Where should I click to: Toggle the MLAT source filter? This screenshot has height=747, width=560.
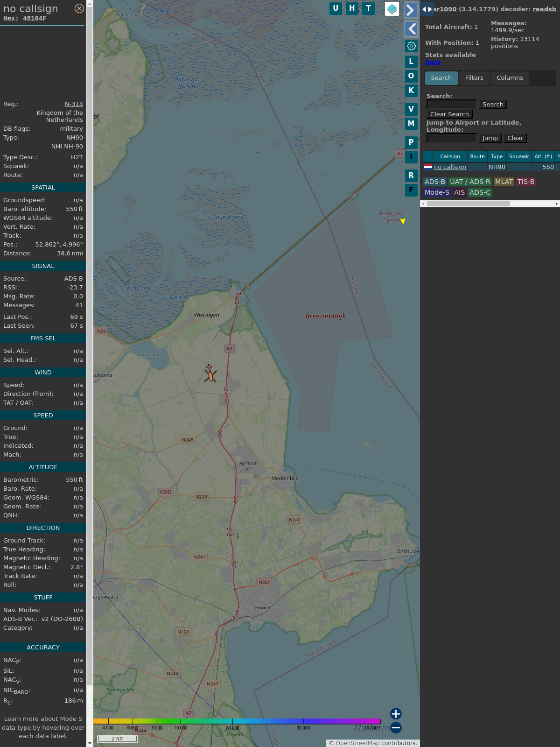point(504,182)
